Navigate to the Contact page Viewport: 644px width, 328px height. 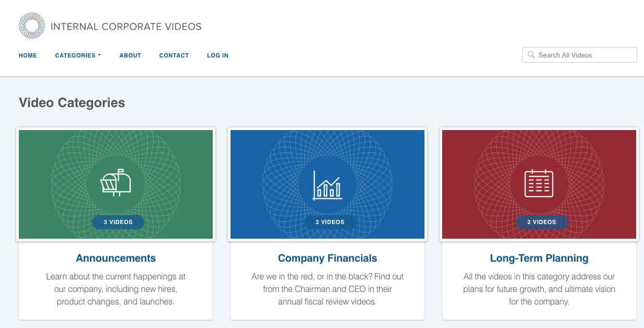click(x=174, y=55)
